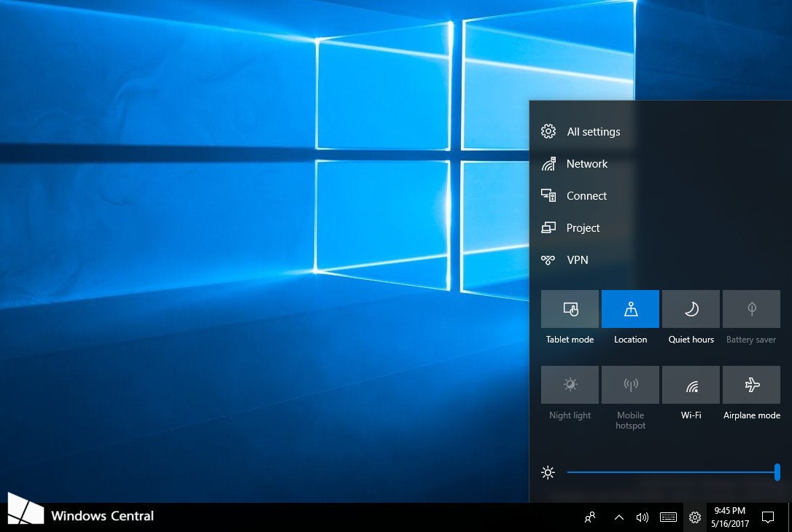Select the Network text label
Image resolution: width=792 pixels, height=532 pixels.
click(x=587, y=164)
